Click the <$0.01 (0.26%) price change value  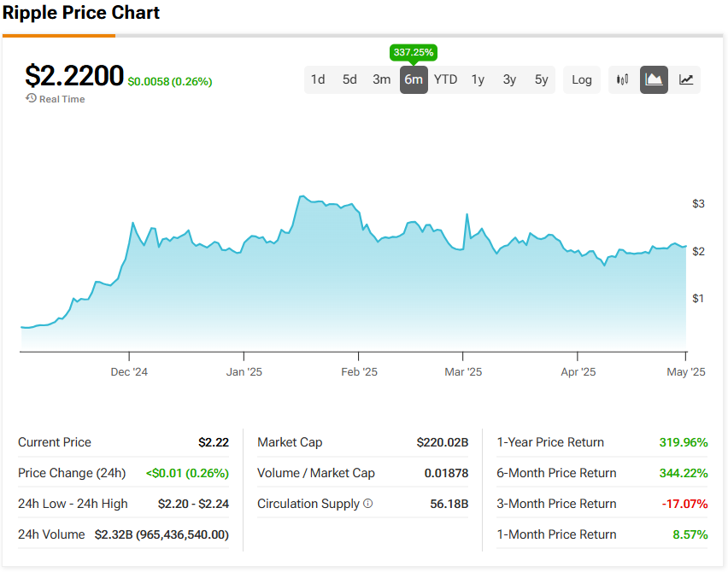coord(188,473)
